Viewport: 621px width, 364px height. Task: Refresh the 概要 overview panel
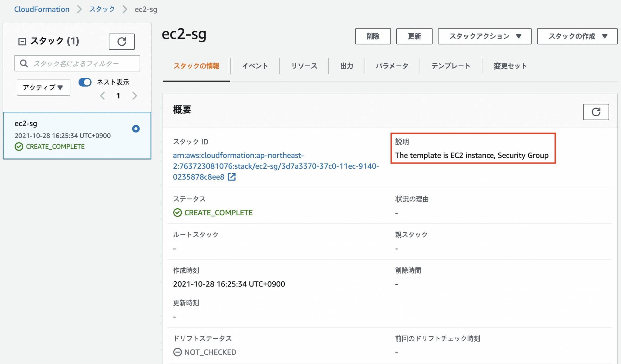596,112
